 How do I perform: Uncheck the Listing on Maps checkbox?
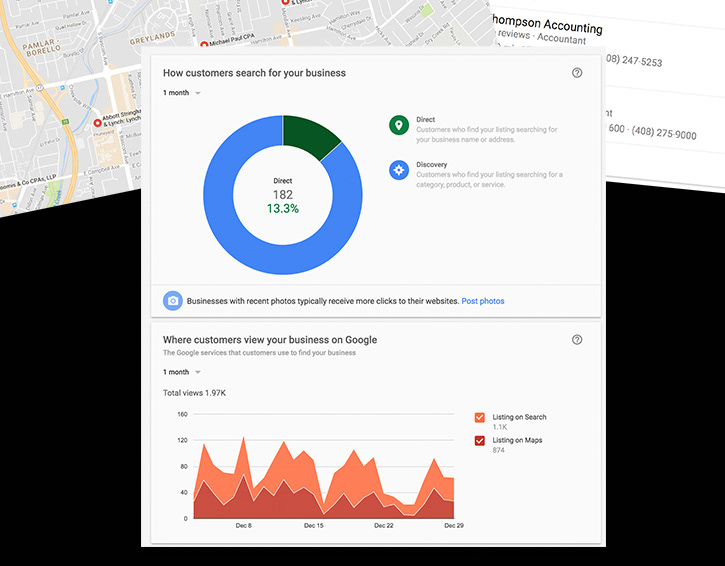479,440
